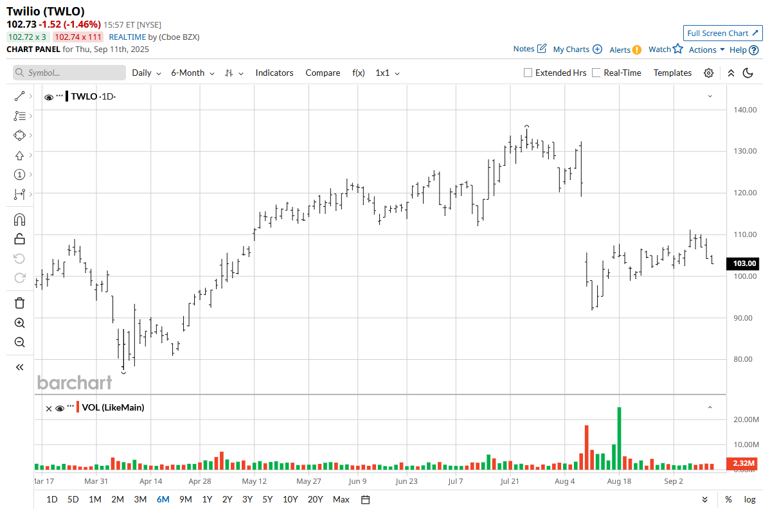Image resolution: width=779 pixels, height=532 pixels.
Task: Open the Indicators menu
Action: (x=274, y=73)
